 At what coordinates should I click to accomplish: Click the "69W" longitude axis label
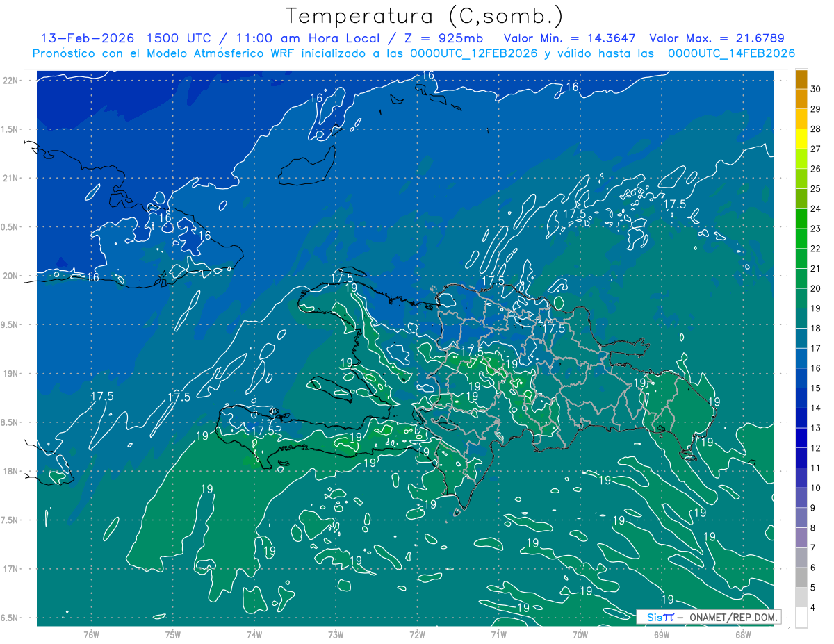(661, 635)
